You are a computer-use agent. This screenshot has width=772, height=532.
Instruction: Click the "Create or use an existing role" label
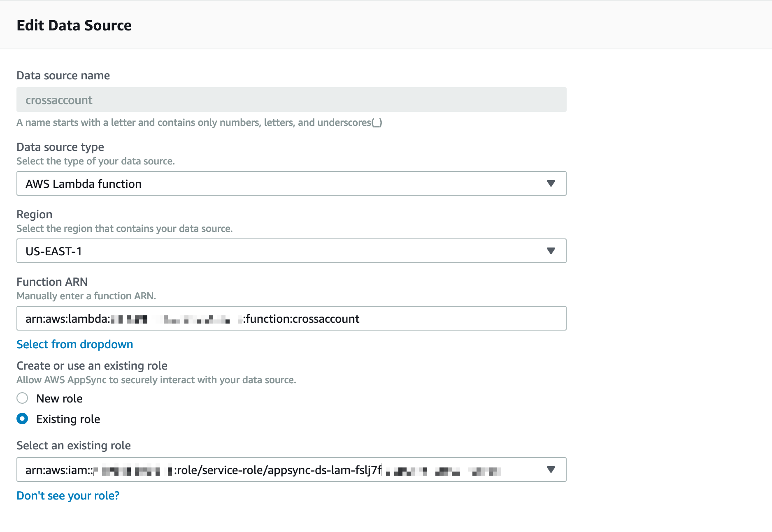pos(92,365)
